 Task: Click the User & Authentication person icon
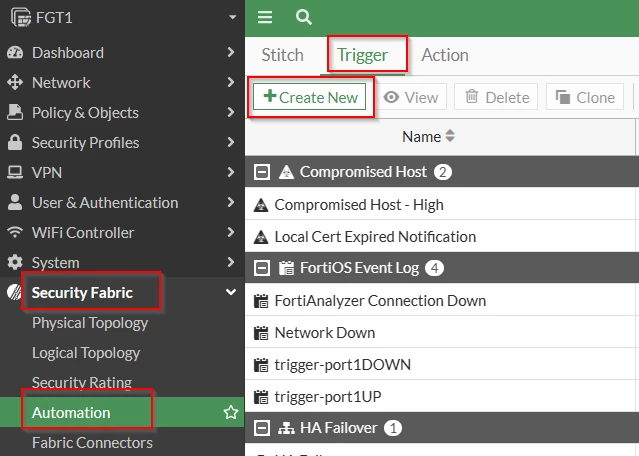tap(15, 202)
